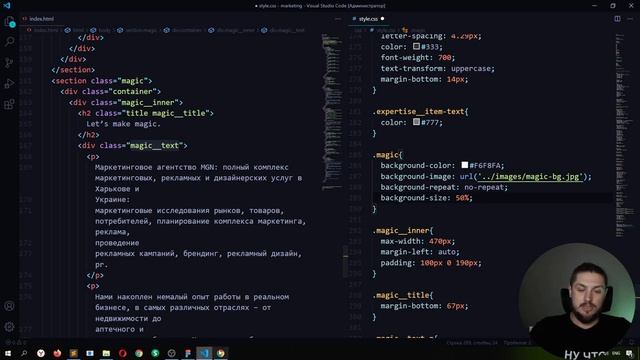Click the style.css editor minimap

[624, 135]
